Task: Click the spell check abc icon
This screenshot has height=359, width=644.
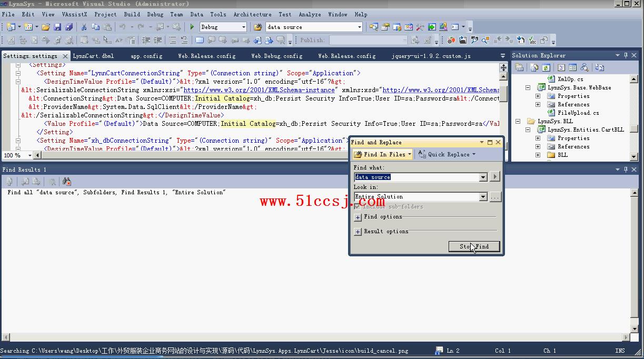Action: coord(532,40)
